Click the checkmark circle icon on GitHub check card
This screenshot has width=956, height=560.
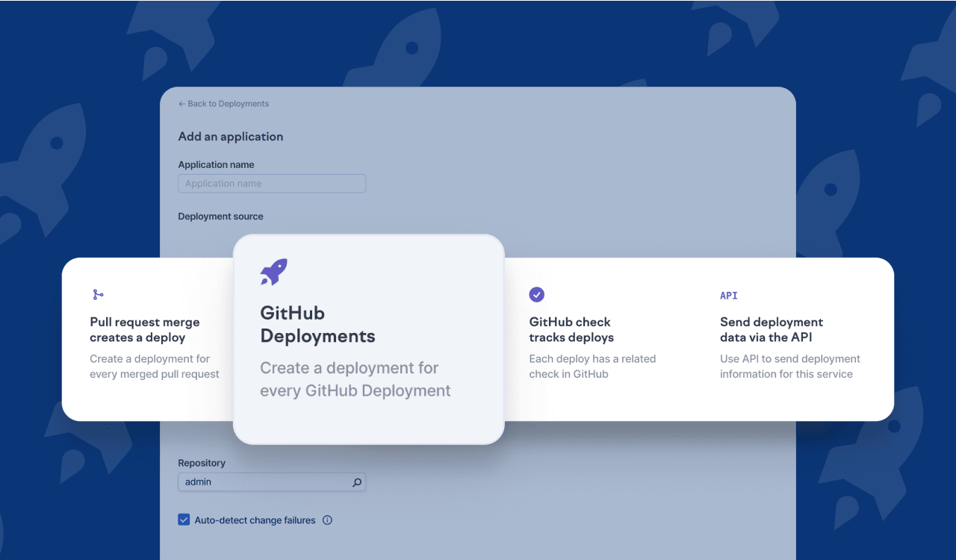[536, 295]
